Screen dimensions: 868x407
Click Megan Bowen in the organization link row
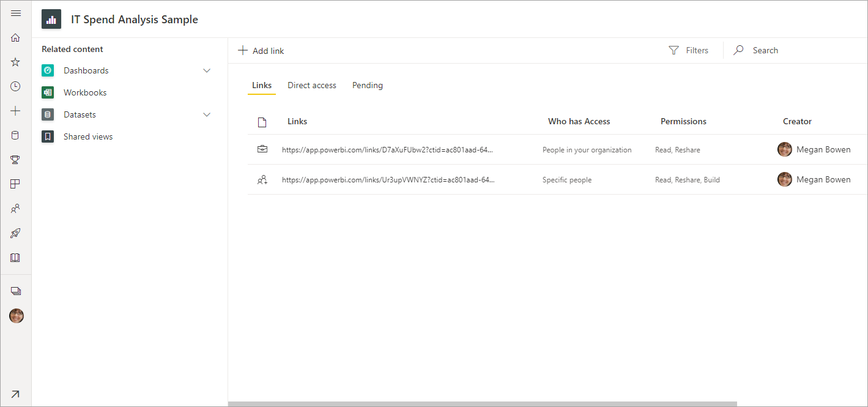[x=823, y=149]
